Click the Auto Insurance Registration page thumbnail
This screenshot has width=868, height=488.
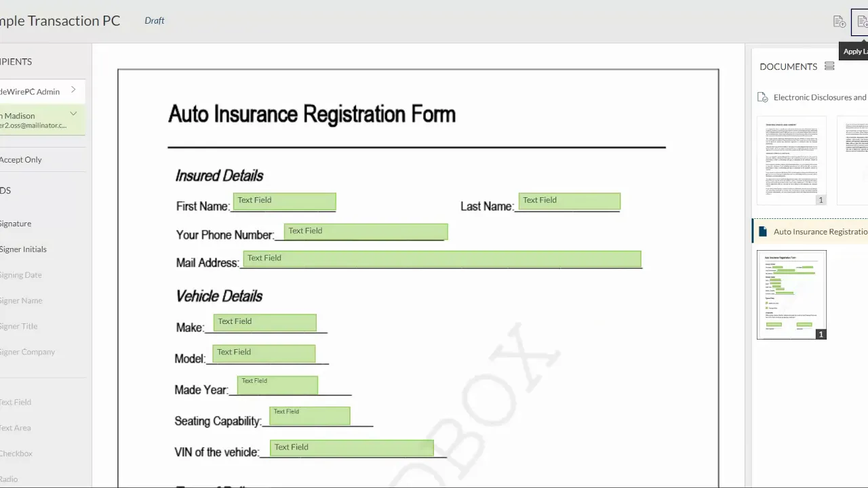coord(791,294)
